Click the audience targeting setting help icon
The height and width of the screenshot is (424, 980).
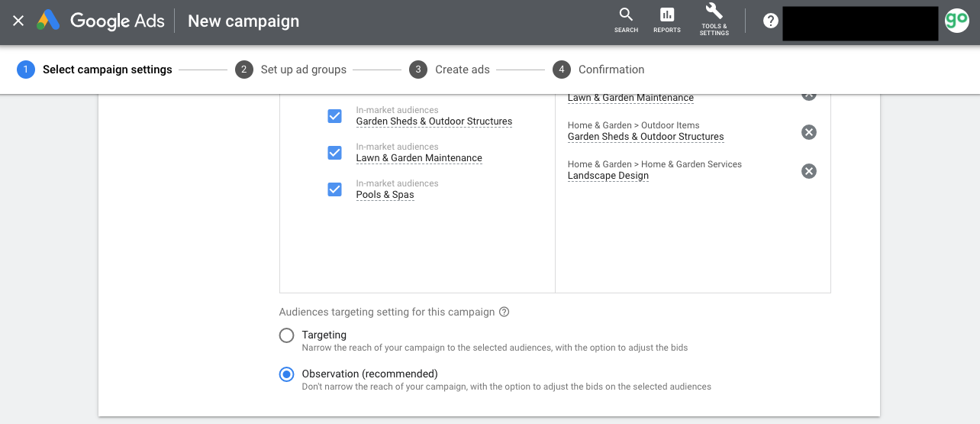[504, 312]
